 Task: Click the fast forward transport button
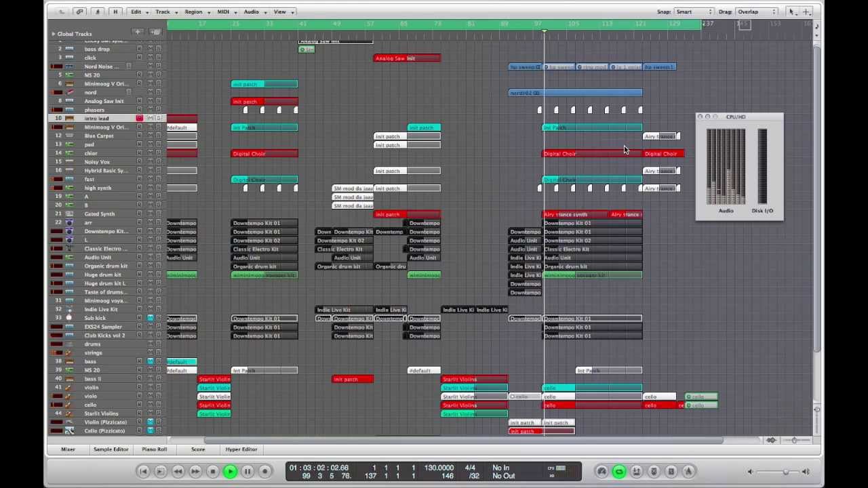point(195,471)
